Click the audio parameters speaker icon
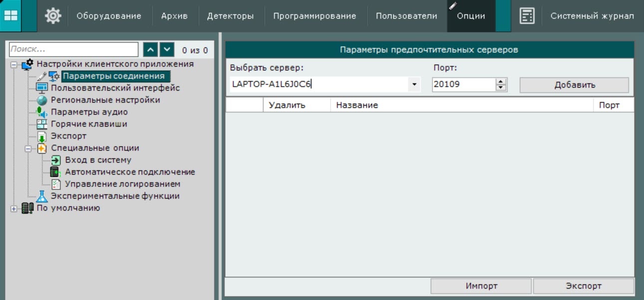 point(42,112)
